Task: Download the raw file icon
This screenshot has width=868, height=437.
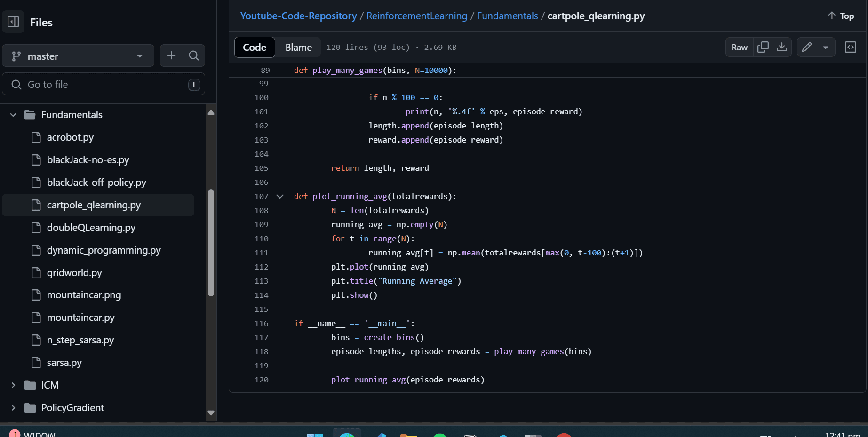Action: point(782,47)
